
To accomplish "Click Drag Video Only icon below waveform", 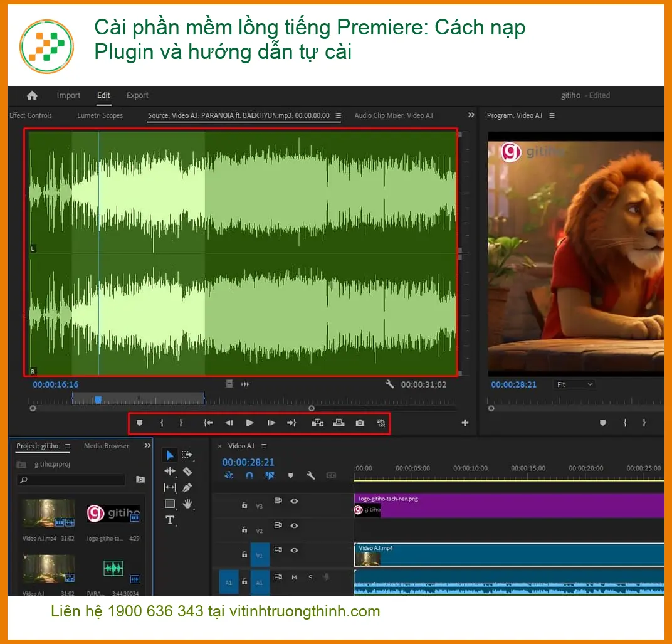I will [x=229, y=384].
